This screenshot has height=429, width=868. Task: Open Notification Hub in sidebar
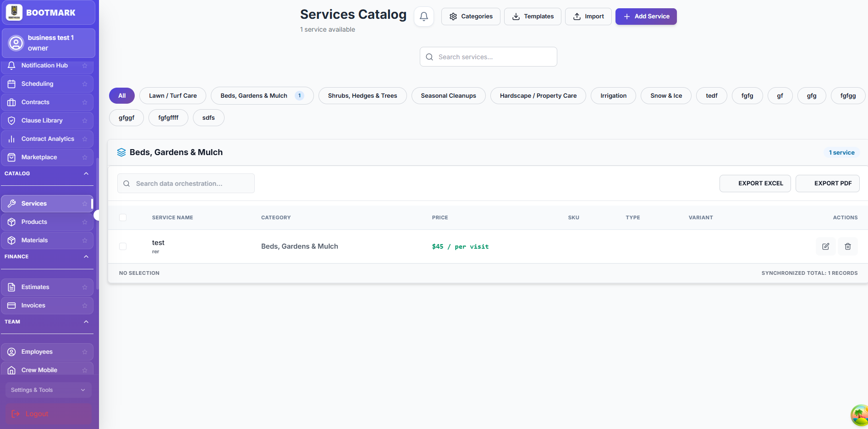[47, 66]
